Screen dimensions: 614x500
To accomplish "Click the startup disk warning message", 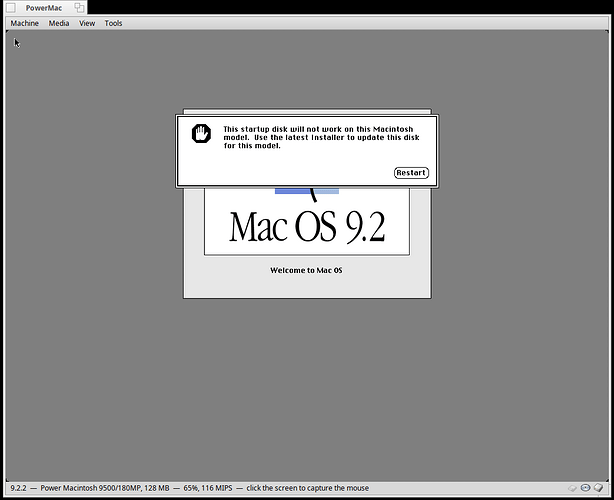I will pos(321,137).
